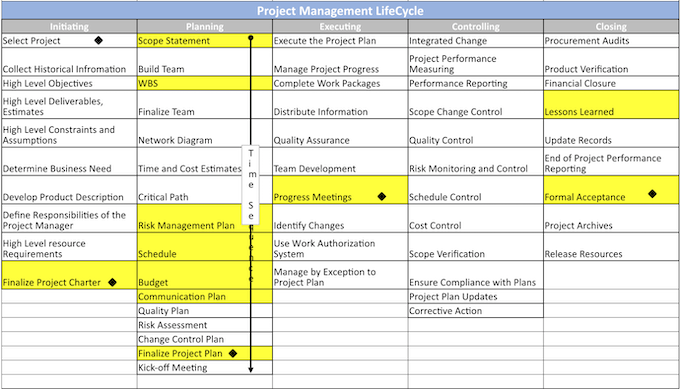This screenshot has width=680, height=389.
Task: Click the Determine Business Need cell
Action: (x=69, y=161)
